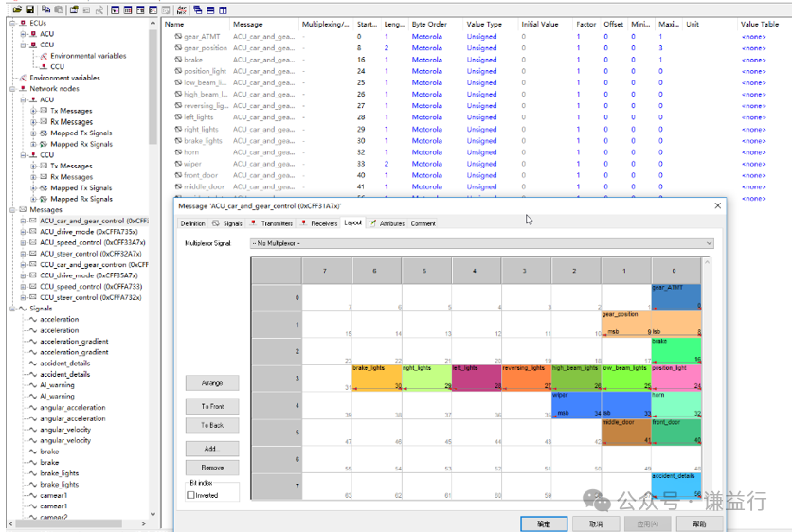
Task: Click the Open file toolbar icon
Action: coord(17,9)
